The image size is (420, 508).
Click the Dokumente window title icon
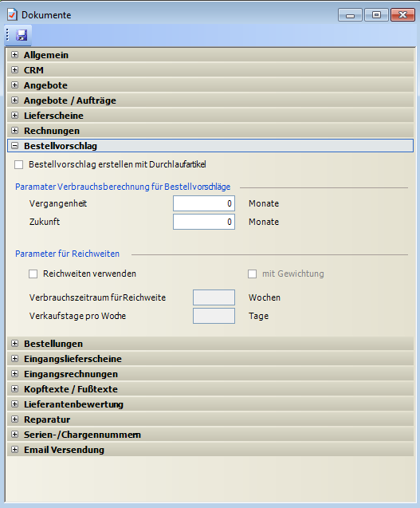[x=12, y=14]
